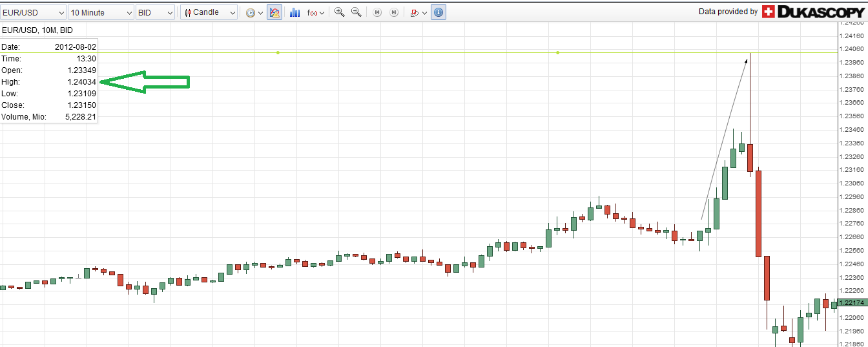Image resolution: width=868 pixels, height=347 pixels.
Task: Click the Volume value 5,228.21
Action: tap(81, 117)
